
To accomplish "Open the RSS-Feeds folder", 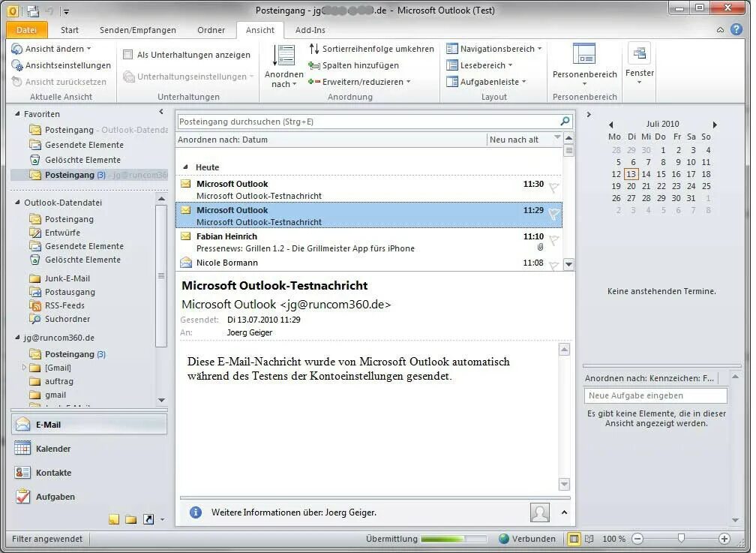I will (x=64, y=305).
